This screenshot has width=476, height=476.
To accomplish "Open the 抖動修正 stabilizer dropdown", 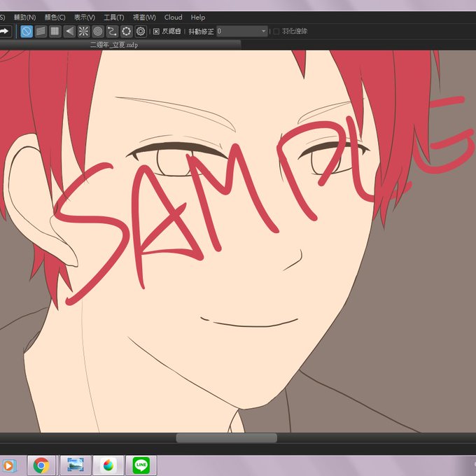I will (242, 31).
